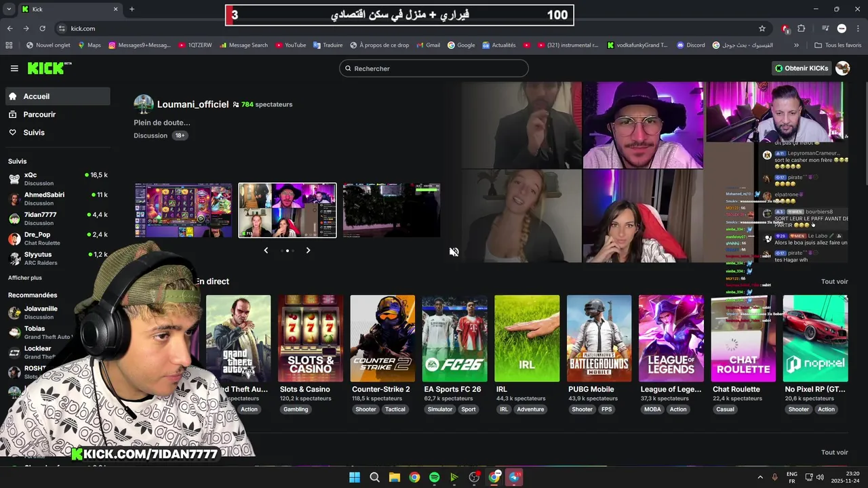
Task: Click Tout voir at the bottom section
Action: 834,452
